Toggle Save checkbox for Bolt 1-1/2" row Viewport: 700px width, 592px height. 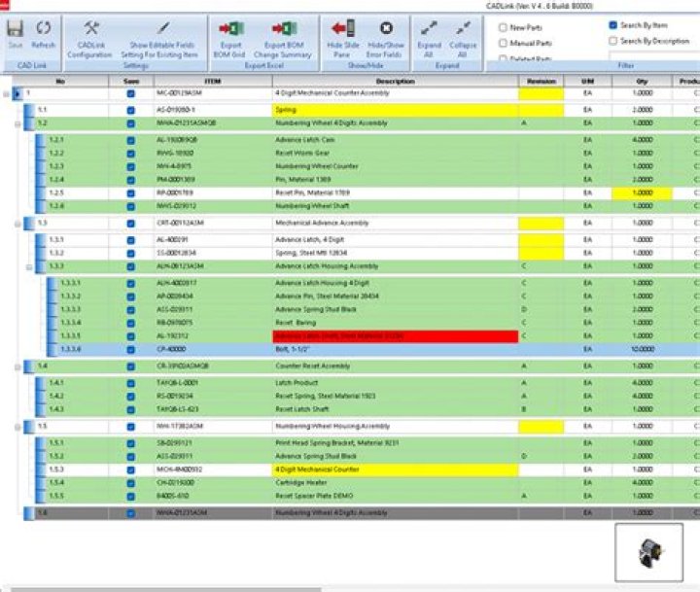tap(131, 350)
